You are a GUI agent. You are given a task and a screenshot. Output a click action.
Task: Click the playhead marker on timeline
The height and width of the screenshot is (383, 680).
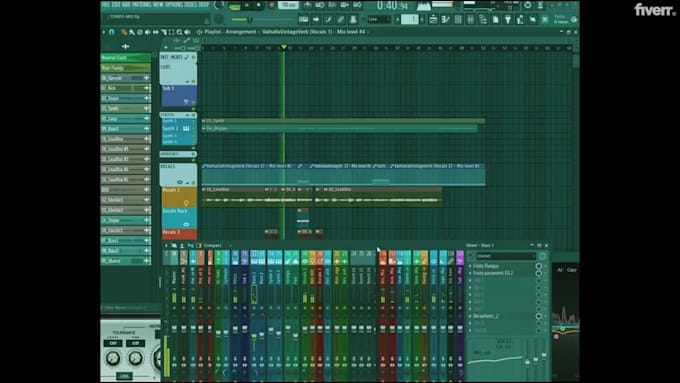tap(284, 47)
